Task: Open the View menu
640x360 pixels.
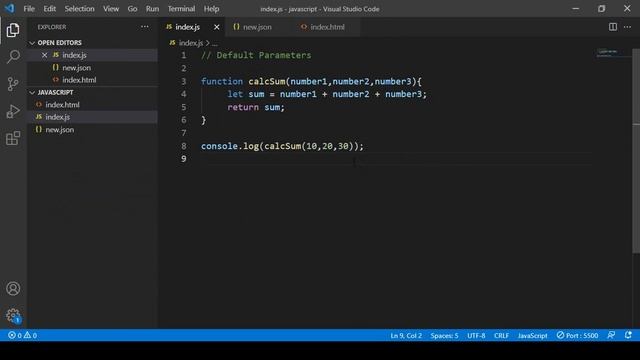Action: [111, 9]
